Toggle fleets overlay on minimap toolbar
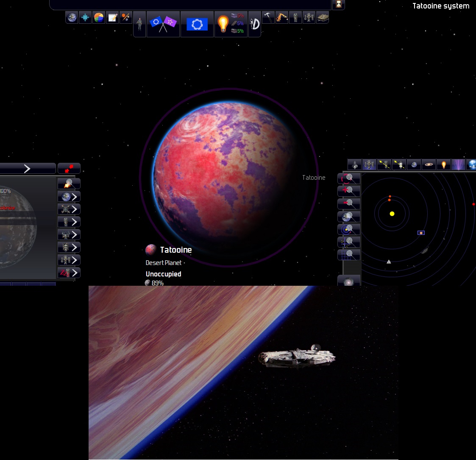Viewport: 476px width, 460px height. pyautogui.click(x=370, y=164)
